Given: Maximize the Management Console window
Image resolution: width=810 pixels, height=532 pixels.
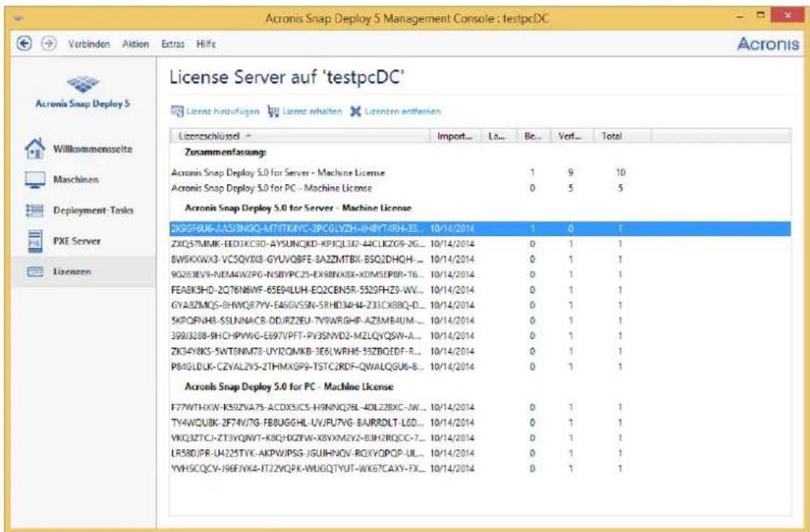Looking at the screenshot, I should tap(760, 15).
